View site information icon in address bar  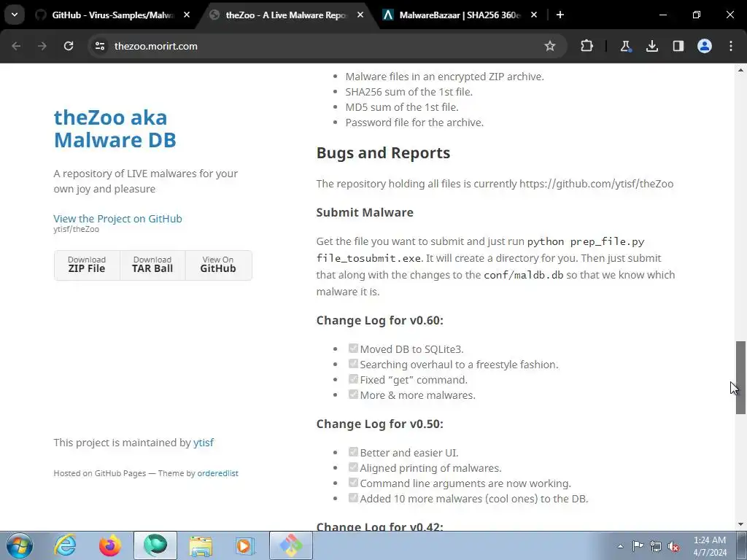tap(100, 46)
